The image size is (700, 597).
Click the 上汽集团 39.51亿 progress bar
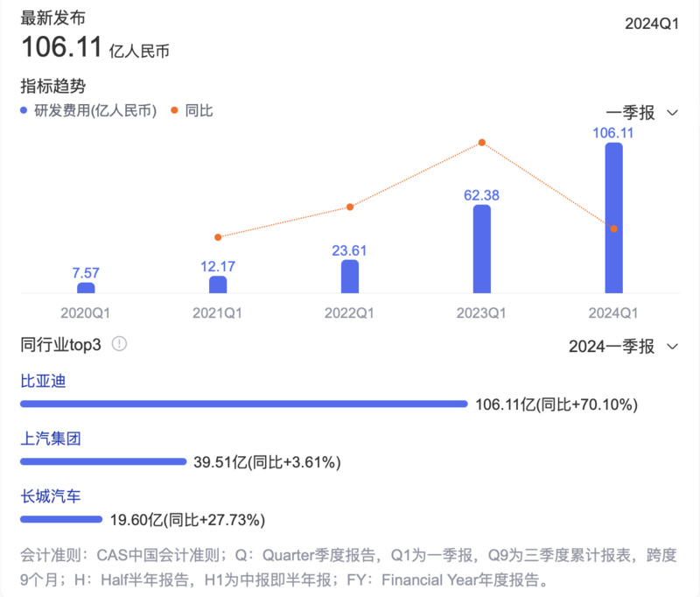pos(103,461)
